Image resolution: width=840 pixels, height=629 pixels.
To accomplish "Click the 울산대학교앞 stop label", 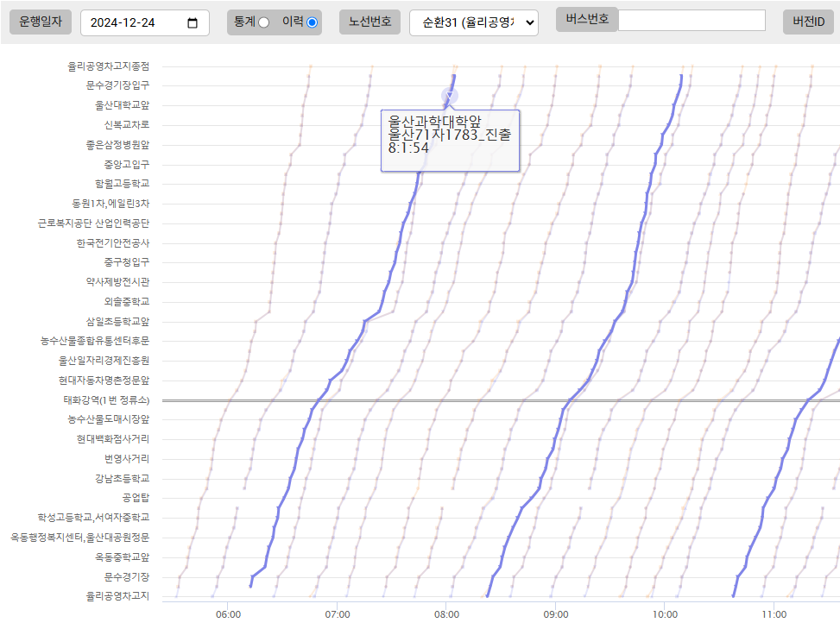I will click(122, 104).
